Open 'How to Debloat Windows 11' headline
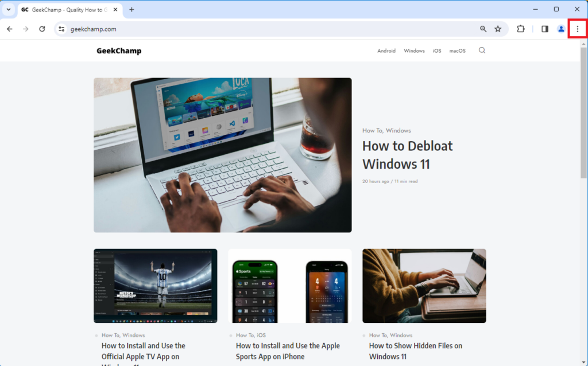Viewport: 588px width, 366px height. [407, 155]
